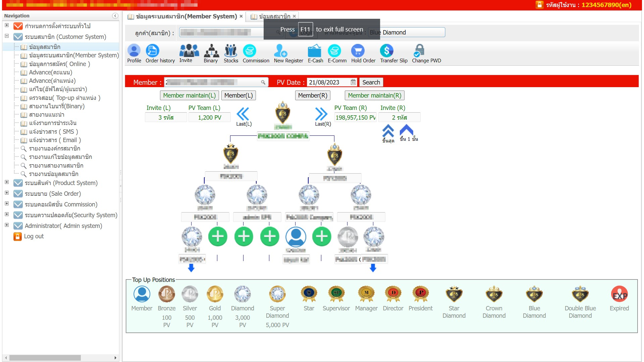Click the Member maintain(L) button
The height and width of the screenshot is (362, 644).
[189, 96]
